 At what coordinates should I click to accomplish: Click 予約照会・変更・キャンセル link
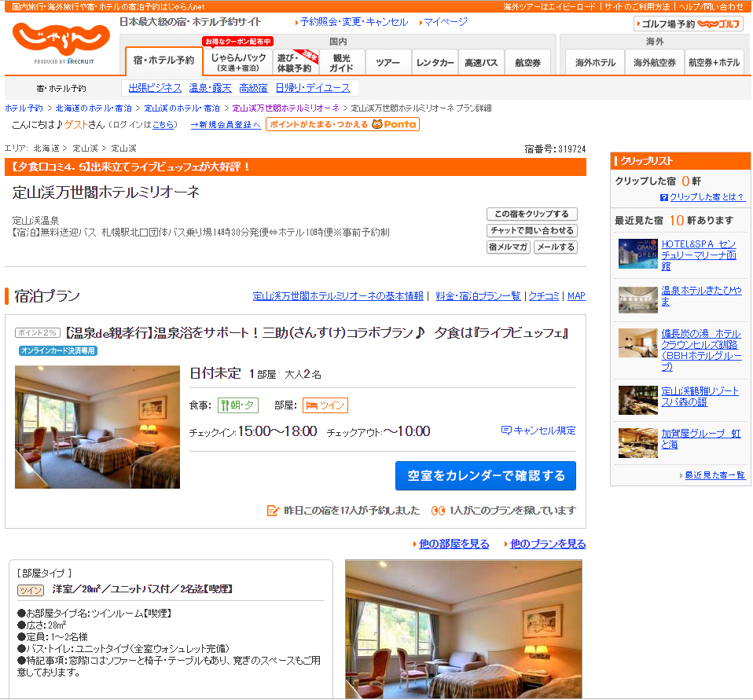click(x=354, y=22)
